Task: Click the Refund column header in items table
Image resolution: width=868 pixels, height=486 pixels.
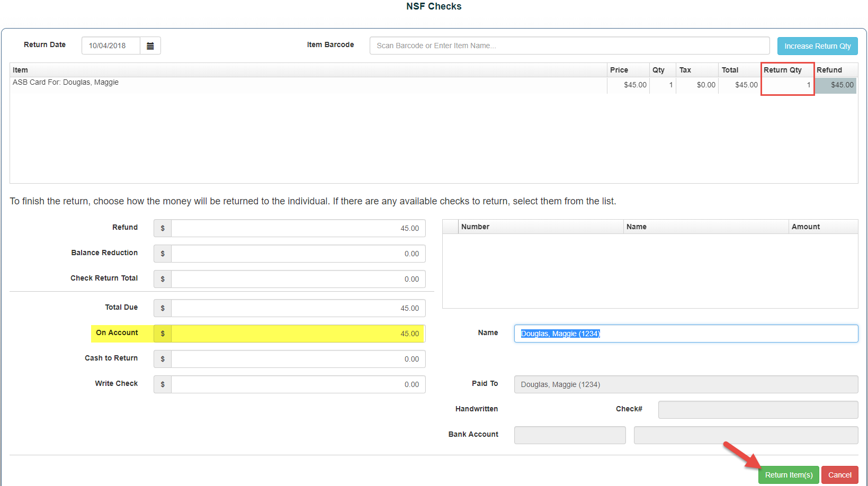Action: 836,70
